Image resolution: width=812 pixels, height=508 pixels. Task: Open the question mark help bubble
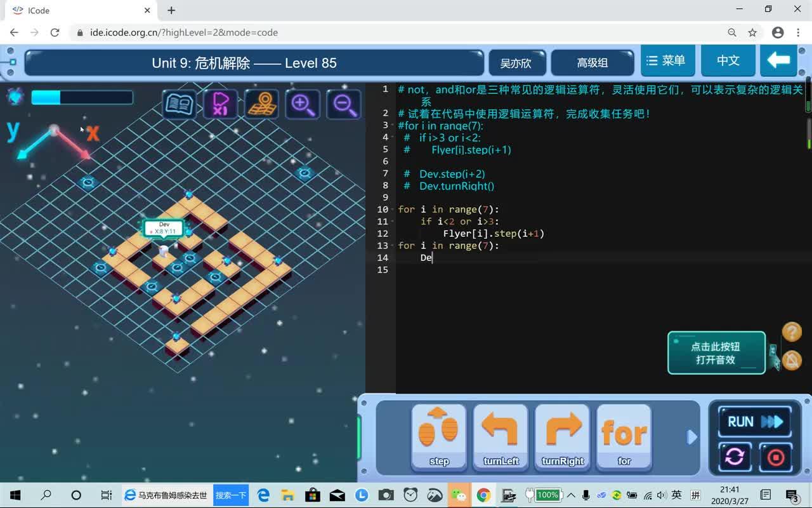click(x=791, y=331)
